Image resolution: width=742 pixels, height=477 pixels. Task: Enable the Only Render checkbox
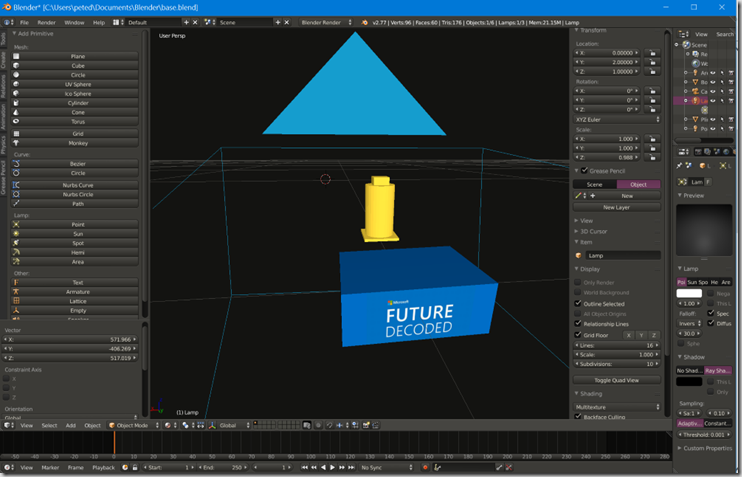(x=577, y=282)
